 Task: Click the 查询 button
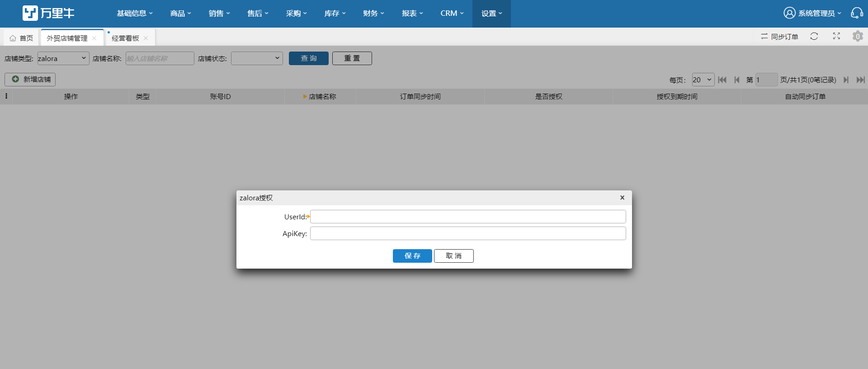309,58
